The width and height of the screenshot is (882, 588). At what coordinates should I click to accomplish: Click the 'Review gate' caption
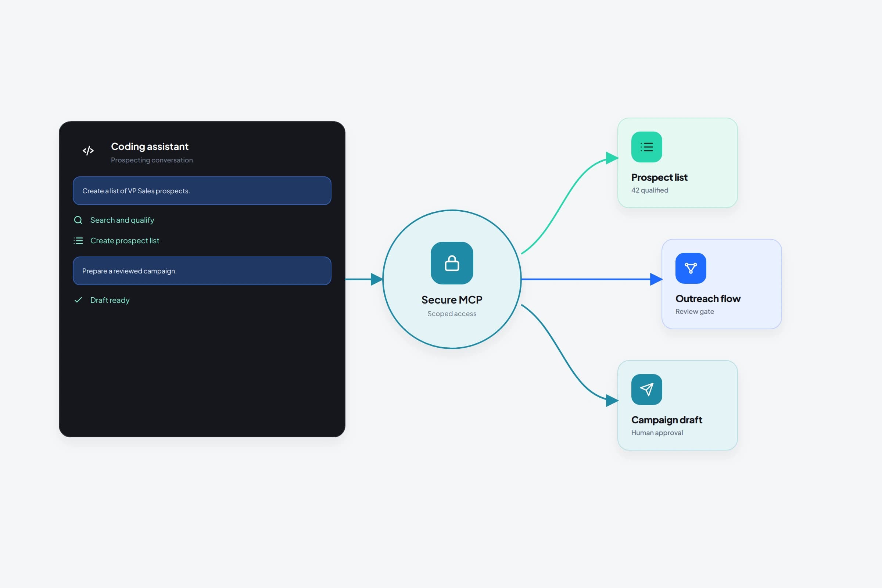coord(695,312)
